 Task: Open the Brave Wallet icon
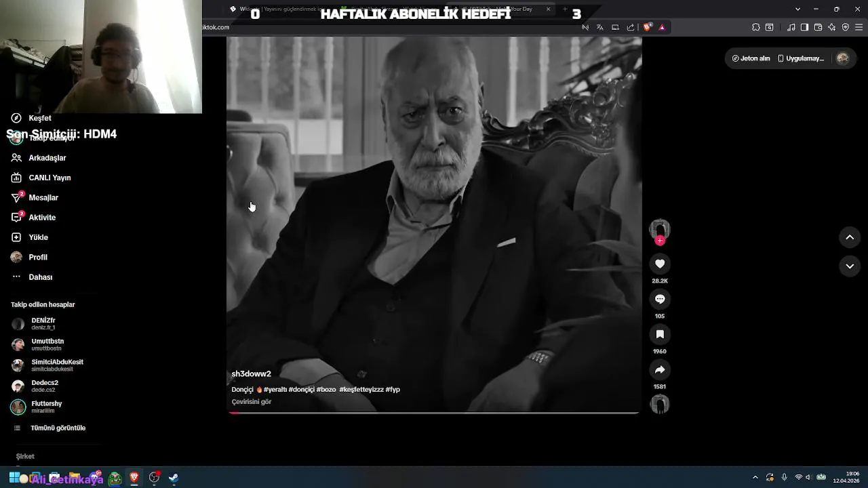[x=818, y=27]
